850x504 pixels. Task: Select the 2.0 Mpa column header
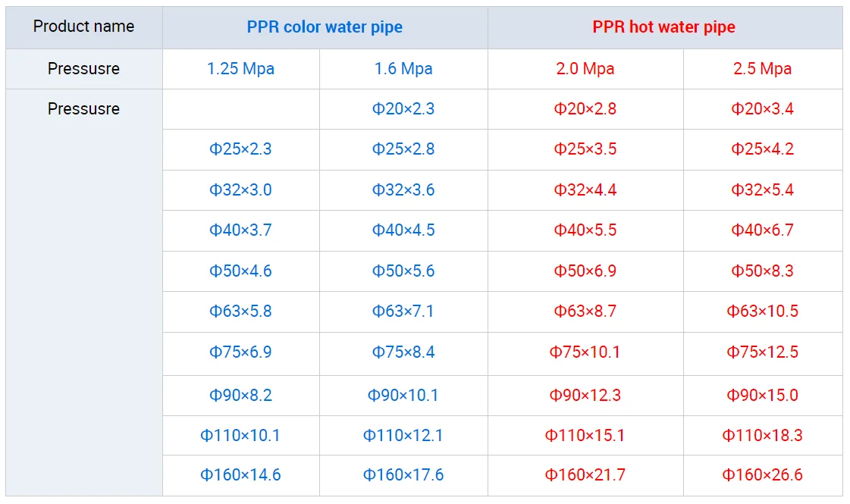[x=585, y=69]
